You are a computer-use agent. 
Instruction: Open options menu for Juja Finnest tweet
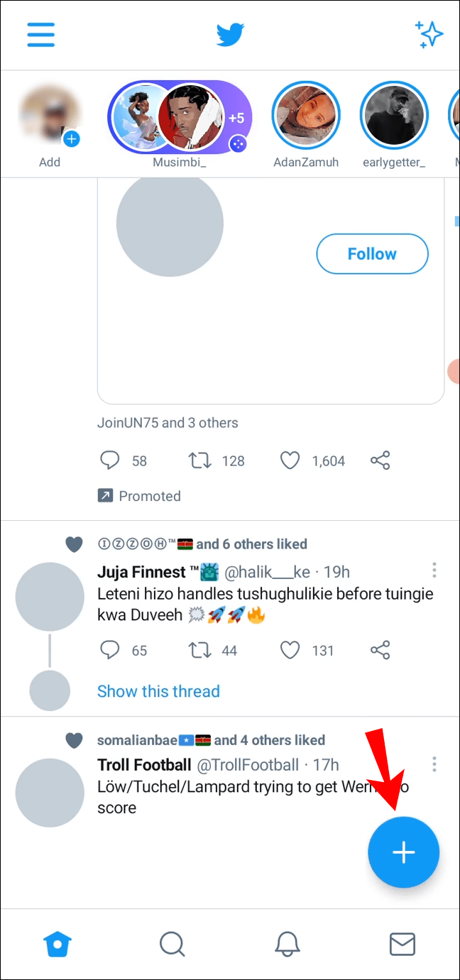[434, 571]
